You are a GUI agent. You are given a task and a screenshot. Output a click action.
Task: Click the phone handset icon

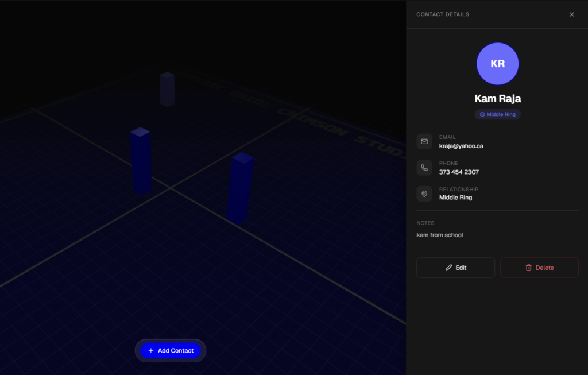coord(424,168)
